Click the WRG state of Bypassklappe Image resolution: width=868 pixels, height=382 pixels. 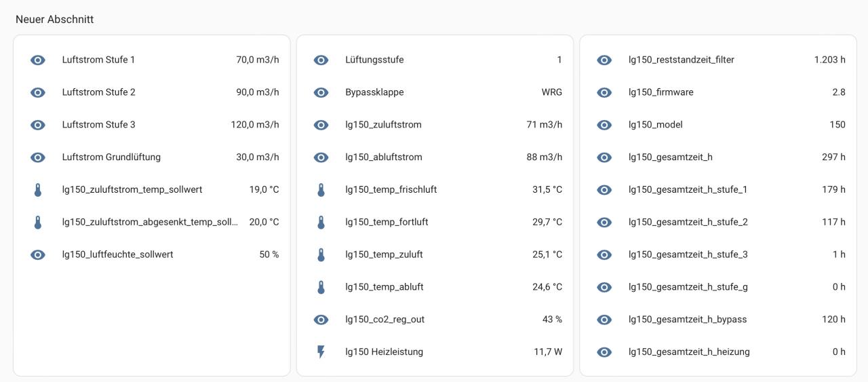[x=551, y=92]
